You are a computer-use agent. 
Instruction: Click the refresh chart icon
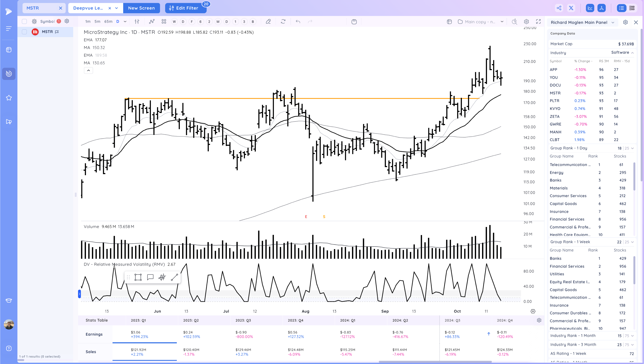(x=283, y=22)
